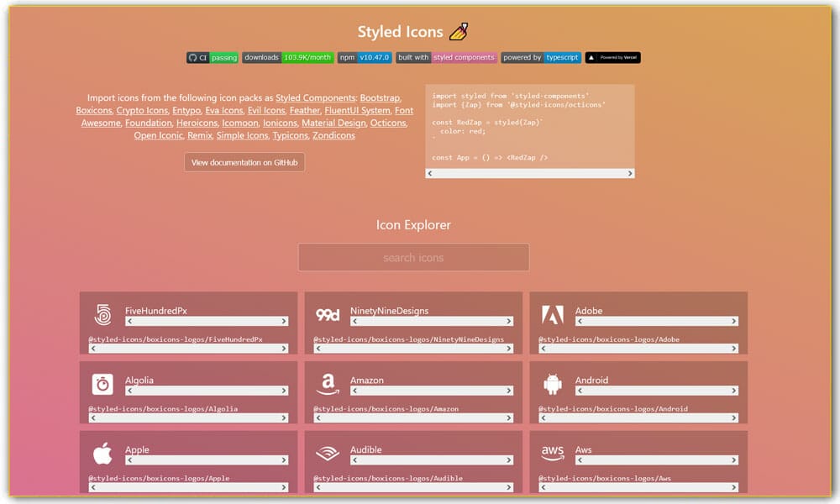
Task: Open the Octicons icon pack link
Action: pos(387,123)
